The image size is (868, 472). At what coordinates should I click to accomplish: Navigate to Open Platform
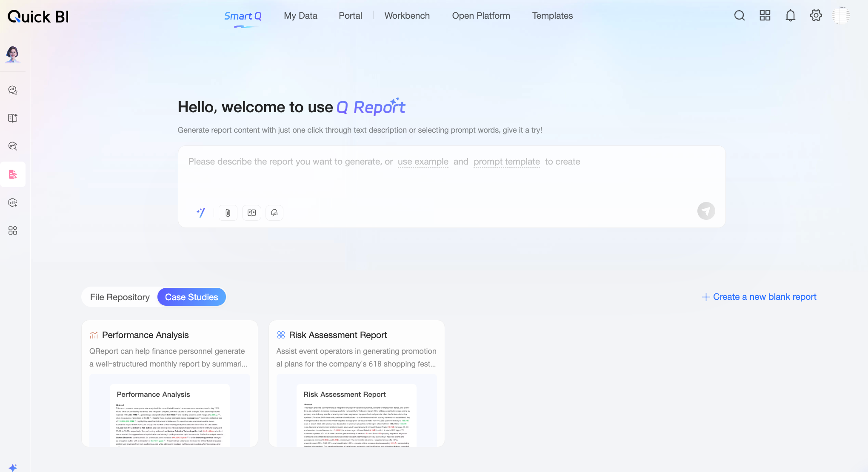point(481,16)
